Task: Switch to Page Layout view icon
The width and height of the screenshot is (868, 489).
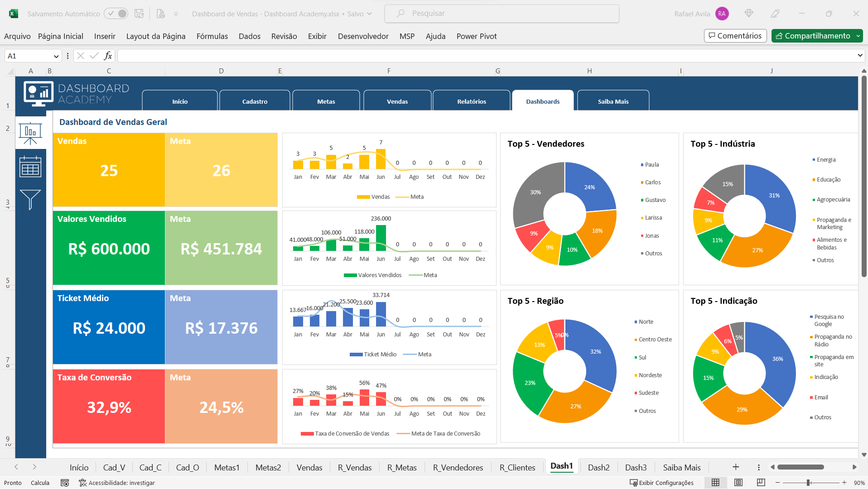Action: click(x=738, y=483)
